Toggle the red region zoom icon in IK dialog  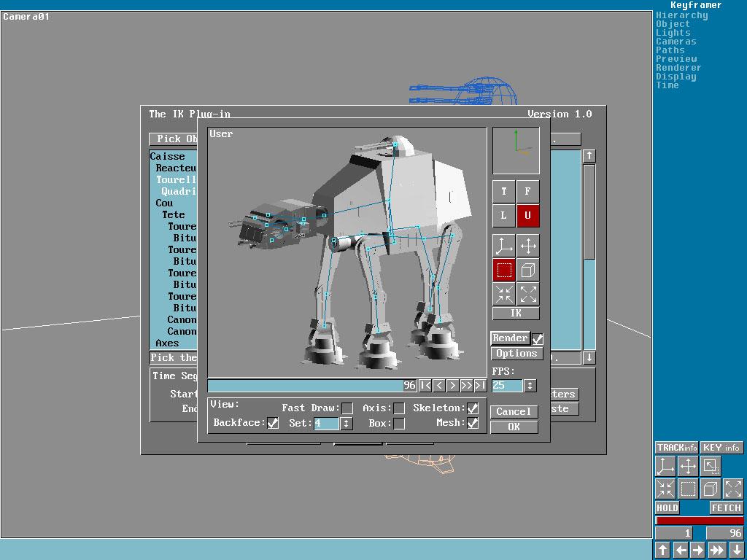[503, 270]
